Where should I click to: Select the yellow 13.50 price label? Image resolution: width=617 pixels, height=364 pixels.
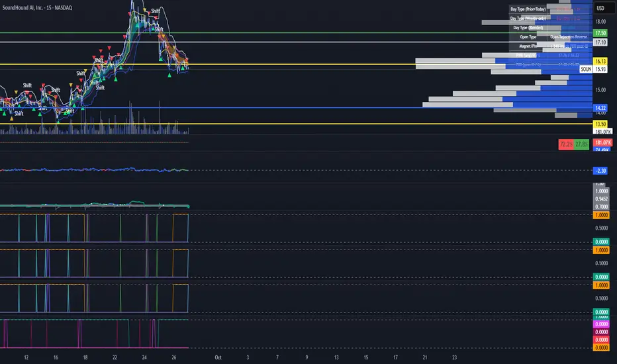coord(600,124)
